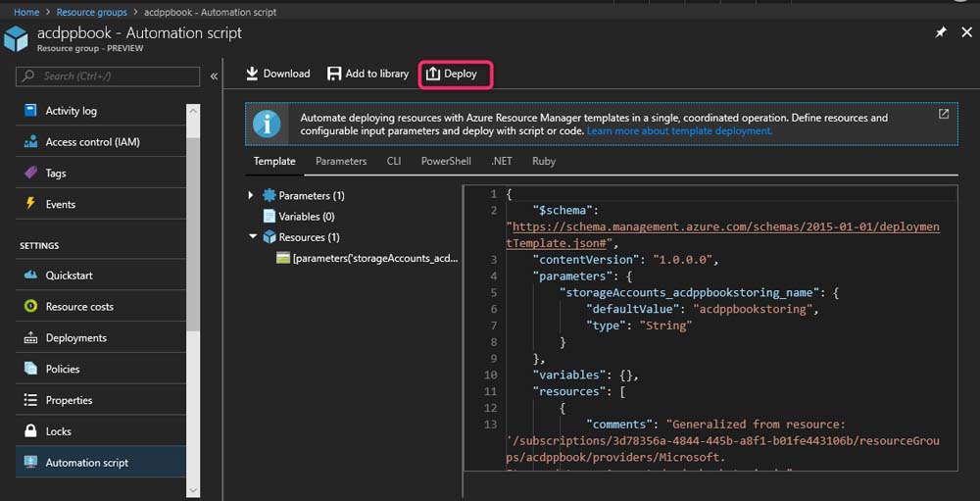Screen dimensions: 980x501
Task: Switch to the PowerShell tab
Action: click(446, 161)
